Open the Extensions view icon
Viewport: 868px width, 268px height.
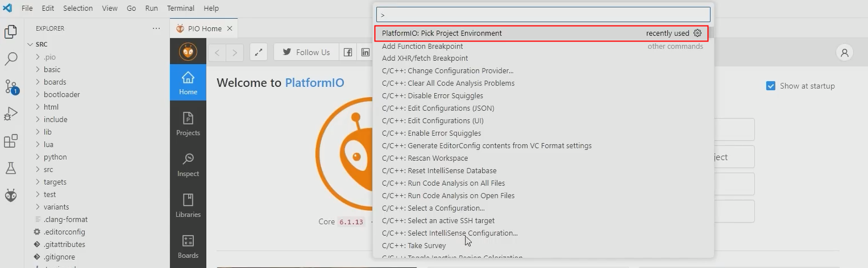pyautogui.click(x=11, y=141)
